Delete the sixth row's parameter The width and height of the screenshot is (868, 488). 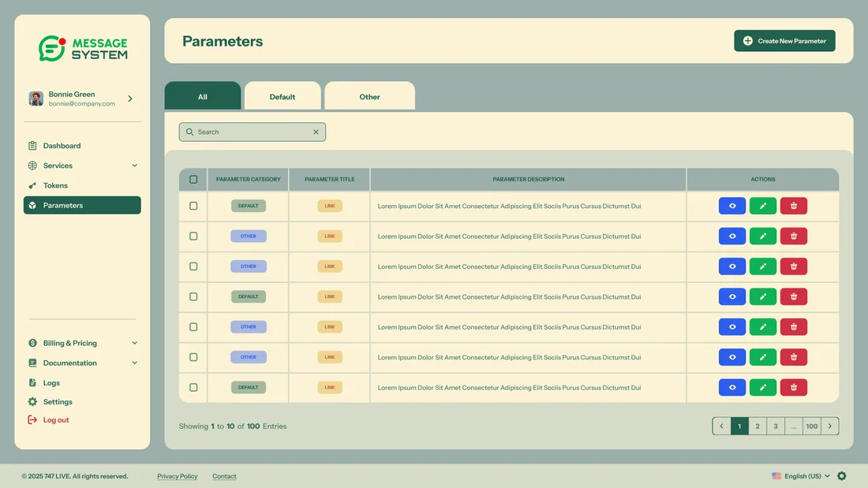pyautogui.click(x=793, y=357)
